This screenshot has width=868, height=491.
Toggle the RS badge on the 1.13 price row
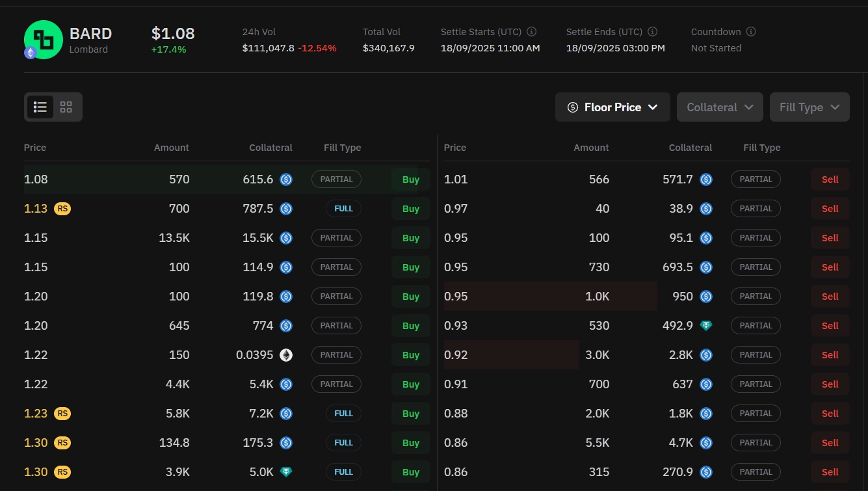(62, 208)
